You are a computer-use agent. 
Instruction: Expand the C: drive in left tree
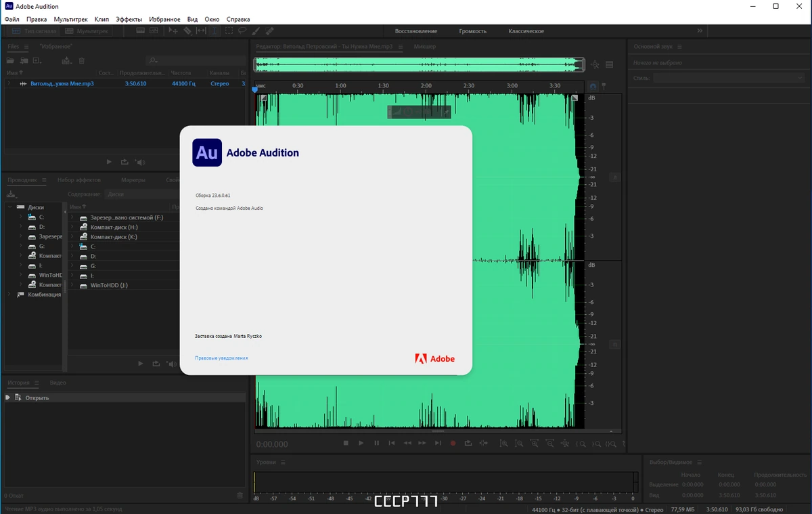click(20, 217)
